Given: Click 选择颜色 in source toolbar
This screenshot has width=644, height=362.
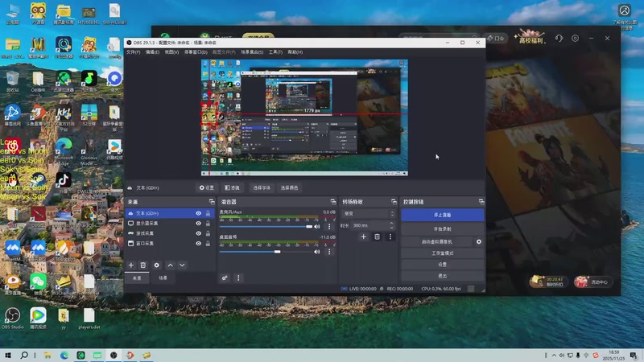Looking at the screenshot, I should [x=289, y=187].
